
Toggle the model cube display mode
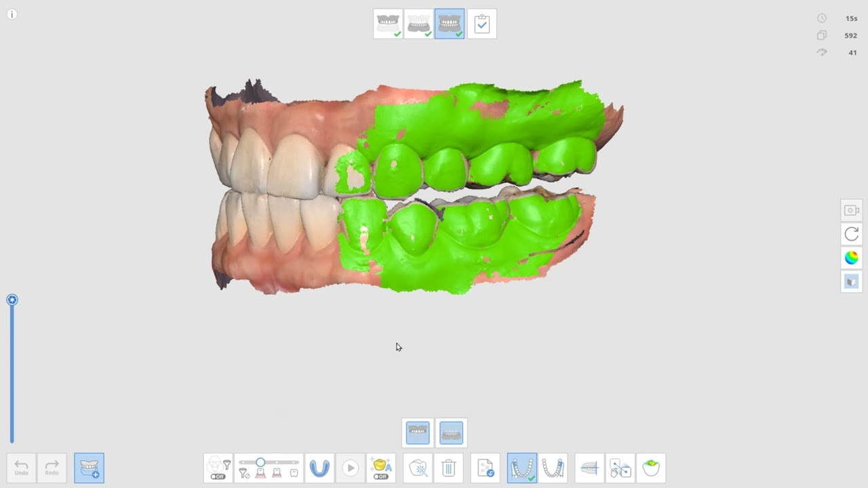851,281
